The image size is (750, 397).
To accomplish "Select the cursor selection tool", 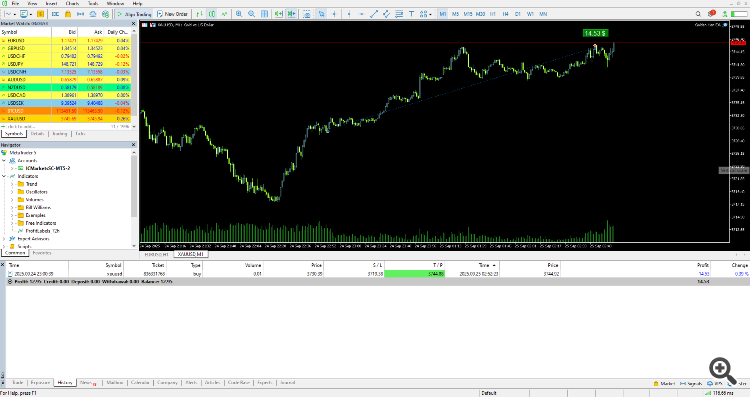I will (x=321, y=14).
